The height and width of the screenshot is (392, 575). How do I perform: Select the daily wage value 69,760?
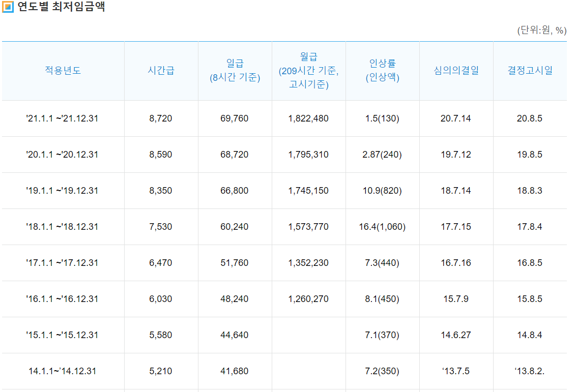click(x=235, y=118)
